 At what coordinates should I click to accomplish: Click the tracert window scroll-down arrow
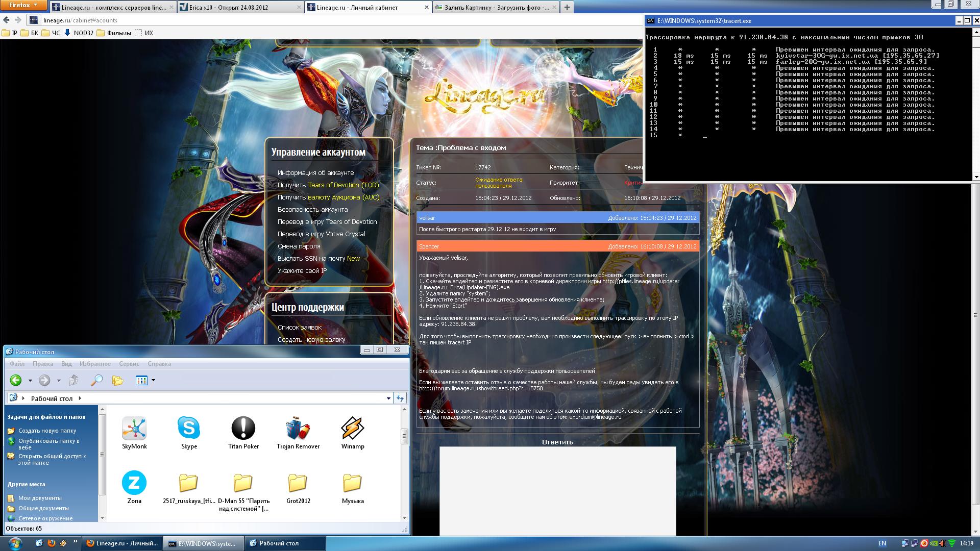[x=976, y=177]
